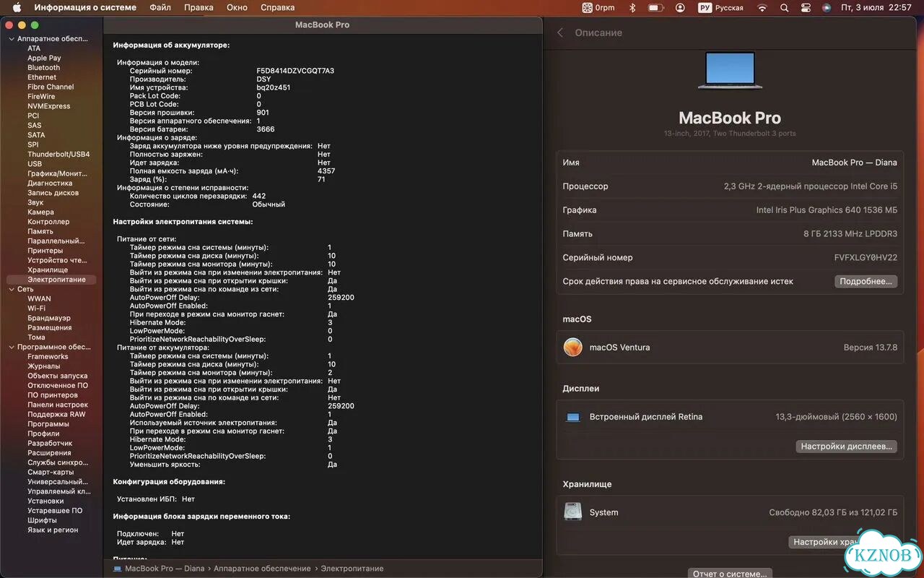924x578 pixels.
Task: Click the cycle count value 442
Action: pyautogui.click(x=259, y=196)
